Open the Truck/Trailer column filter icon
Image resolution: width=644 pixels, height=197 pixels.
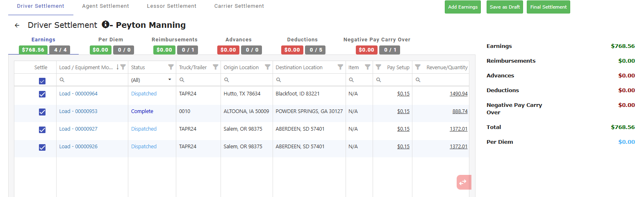tap(216, 67)
